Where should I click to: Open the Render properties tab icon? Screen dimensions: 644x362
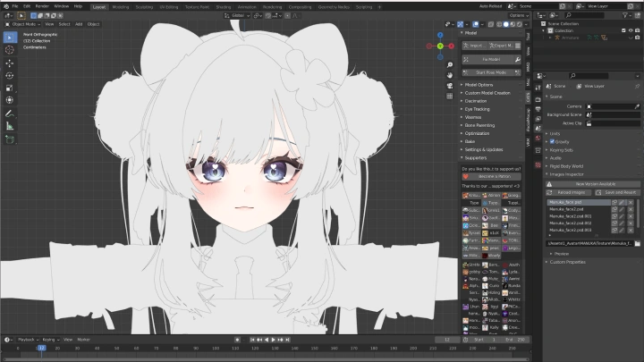tap(538, 99)
